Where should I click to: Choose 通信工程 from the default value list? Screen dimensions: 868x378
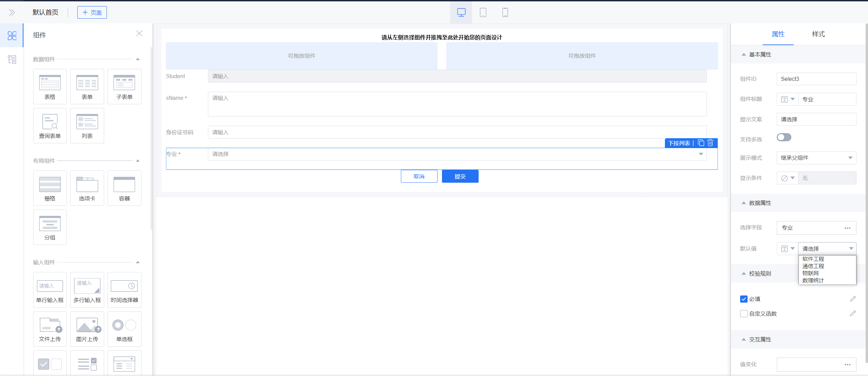pyautogui.click(x=813, y=266)
